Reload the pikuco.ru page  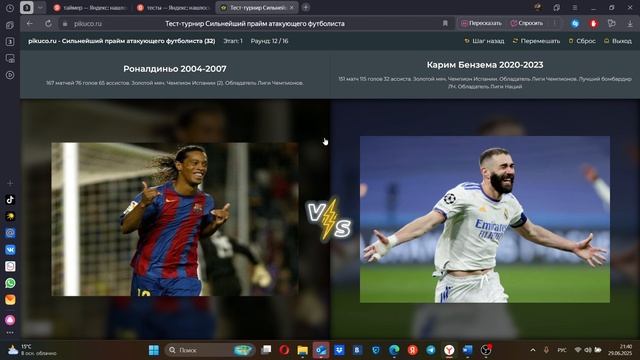48,24
